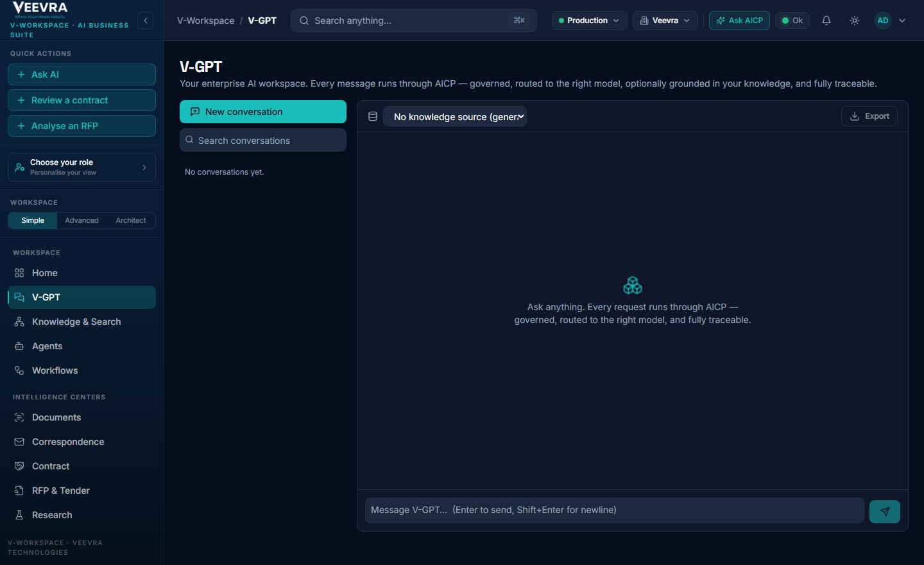Screen dimensions: 924x565
Task: Click the Workflows icon in sidebar
Action: [x=19, y=370]
